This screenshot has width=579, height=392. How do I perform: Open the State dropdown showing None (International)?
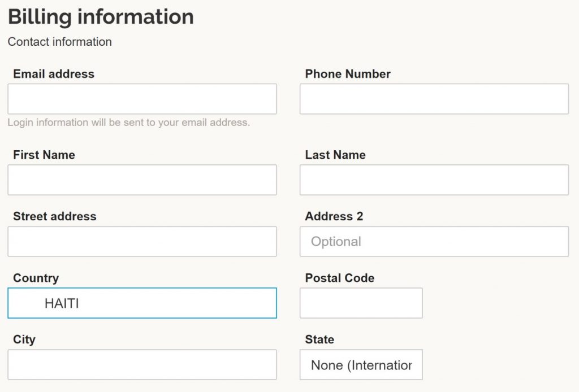coord(361,365)
